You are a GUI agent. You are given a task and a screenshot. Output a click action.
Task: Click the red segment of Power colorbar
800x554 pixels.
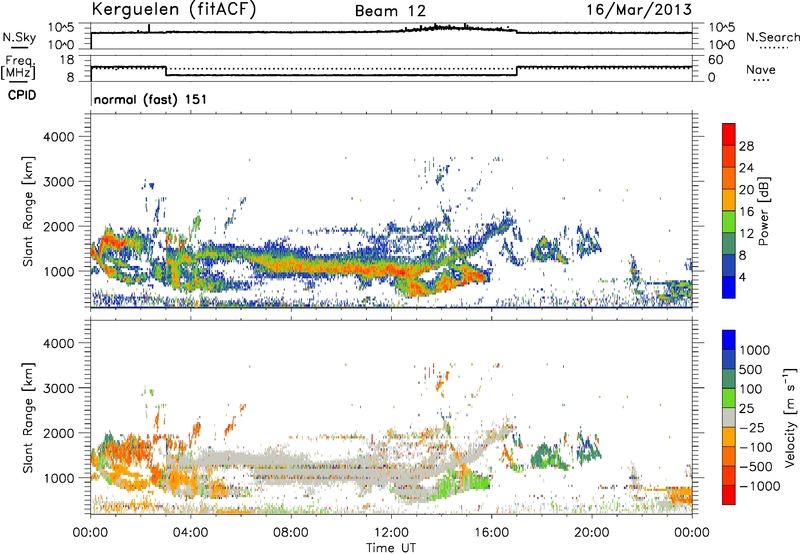tap(729, 134)
